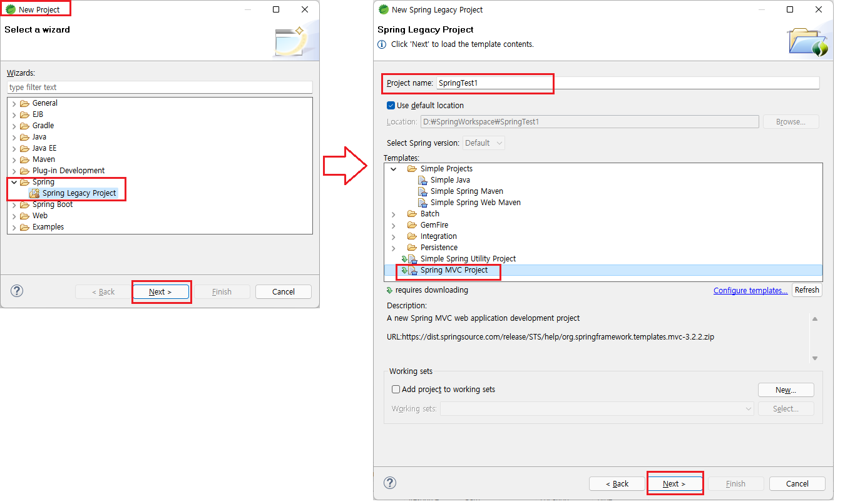Click the Spring Legacy Project wizard icon
Screen dimensions: 850x504
tap(34, 193)
